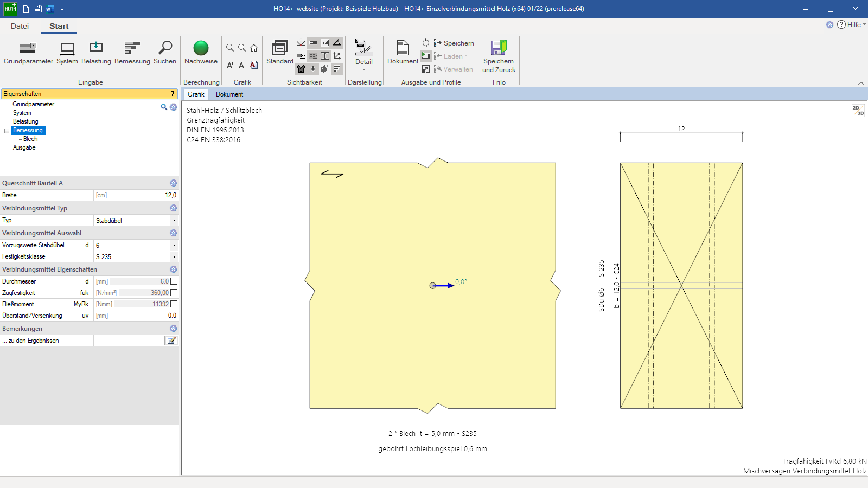The image size is (868, 488).
Task: Decrease graphic font size A-
Action: pos(242,65)
